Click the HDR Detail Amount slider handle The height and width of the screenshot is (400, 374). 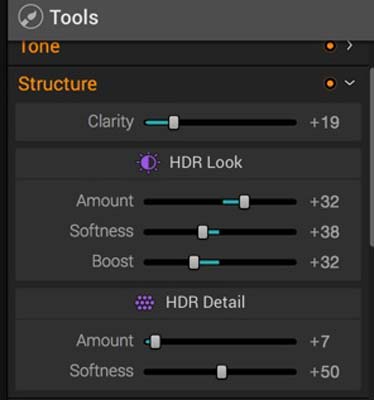[155, 342]
